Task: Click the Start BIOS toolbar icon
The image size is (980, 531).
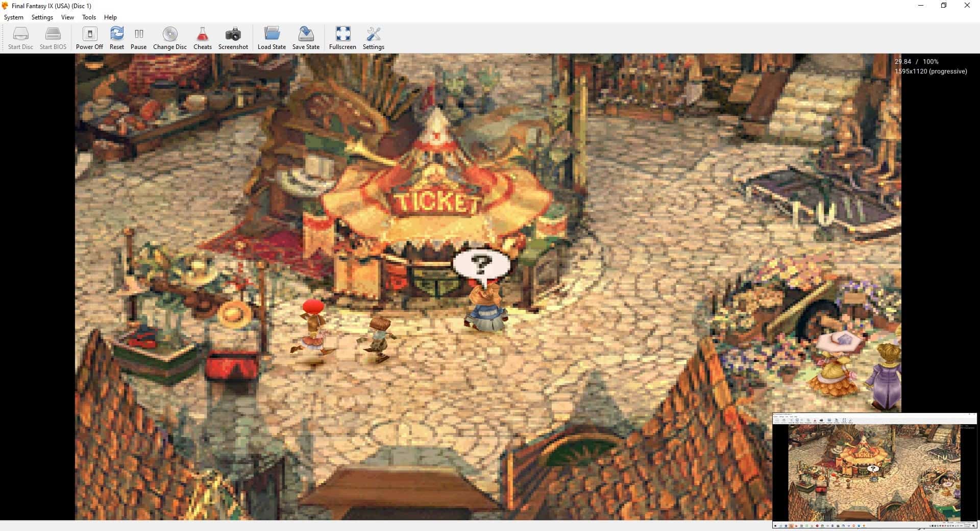Action: (53, 38)
